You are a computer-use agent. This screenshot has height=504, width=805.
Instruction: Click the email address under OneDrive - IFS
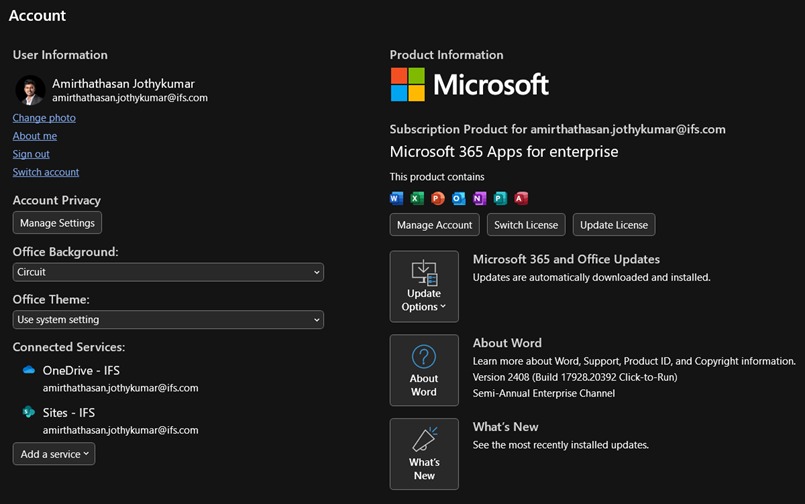(x=121, y=388)
